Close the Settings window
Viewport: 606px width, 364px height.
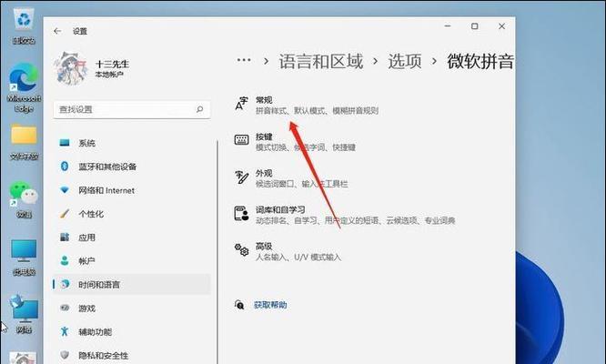(x=501, y=25)
